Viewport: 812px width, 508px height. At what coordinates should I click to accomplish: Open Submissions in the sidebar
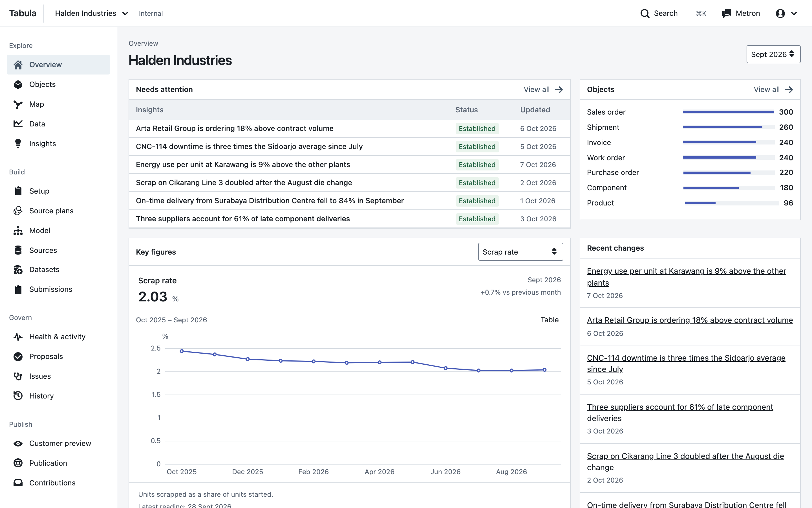click(58, 289)
